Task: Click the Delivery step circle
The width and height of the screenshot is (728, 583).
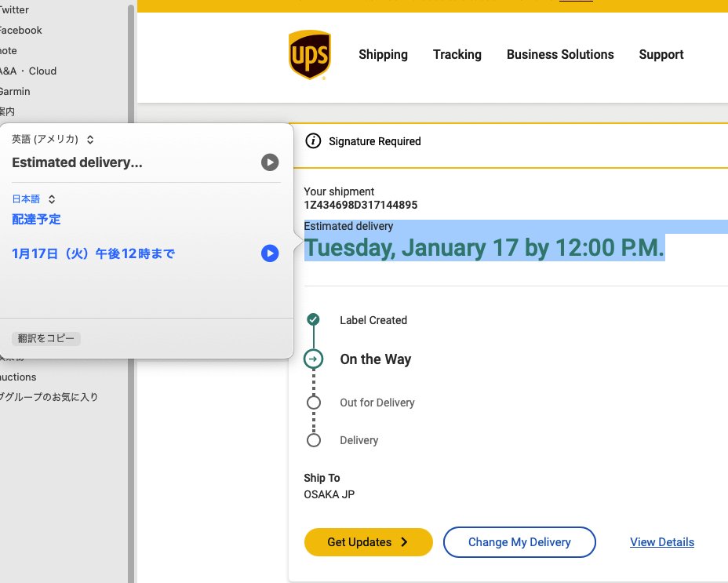Action: coord(314,440)
